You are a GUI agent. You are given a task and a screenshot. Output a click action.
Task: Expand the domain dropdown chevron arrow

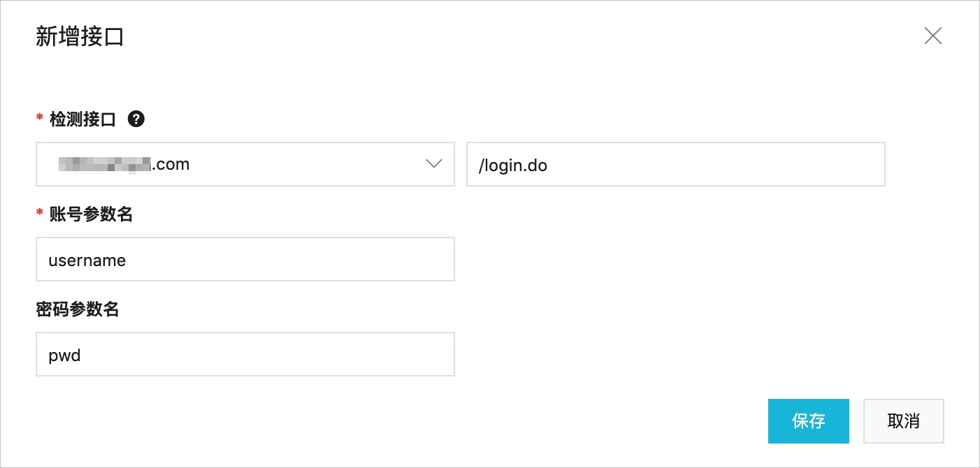(x=434, y=164)
